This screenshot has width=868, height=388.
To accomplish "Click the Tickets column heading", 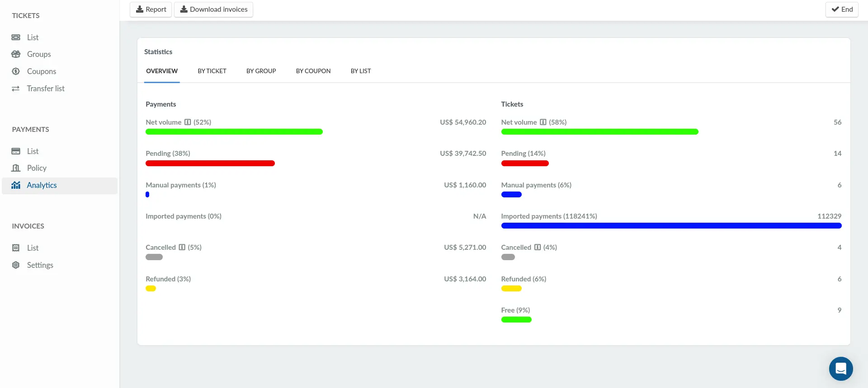I will point(512,104).
